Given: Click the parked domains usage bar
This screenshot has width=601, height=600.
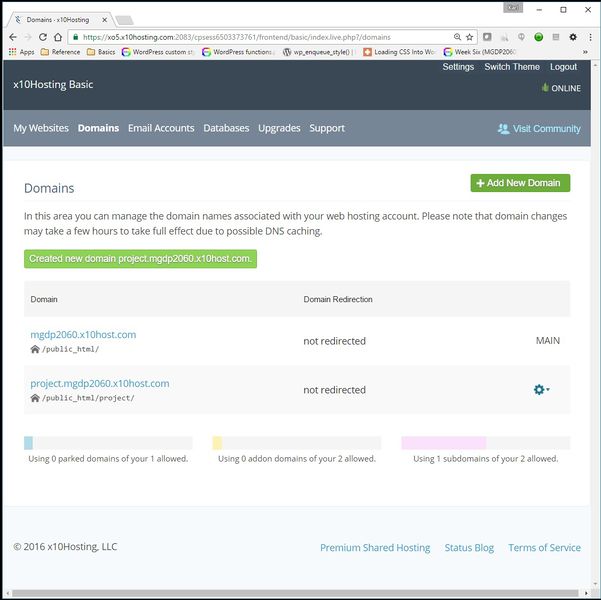Looking at the screenshot, I should (108, 443).
